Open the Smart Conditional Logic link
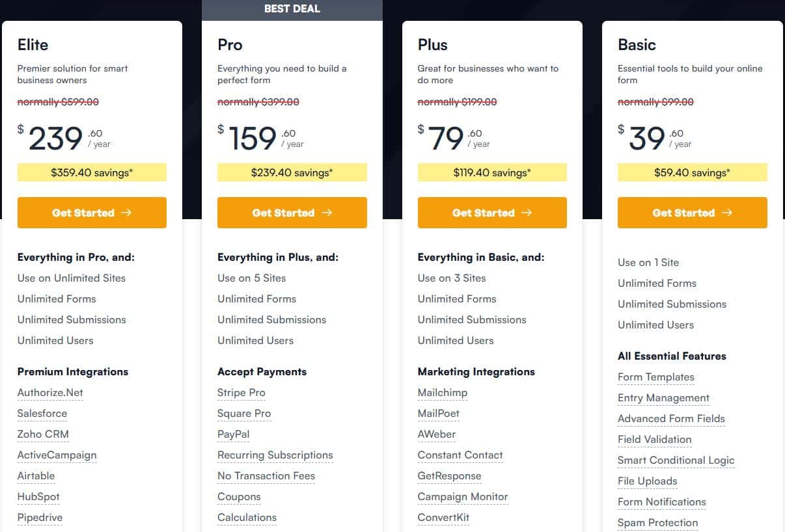The width and height of the screenshot is (785, 532). tap(676, 460)
